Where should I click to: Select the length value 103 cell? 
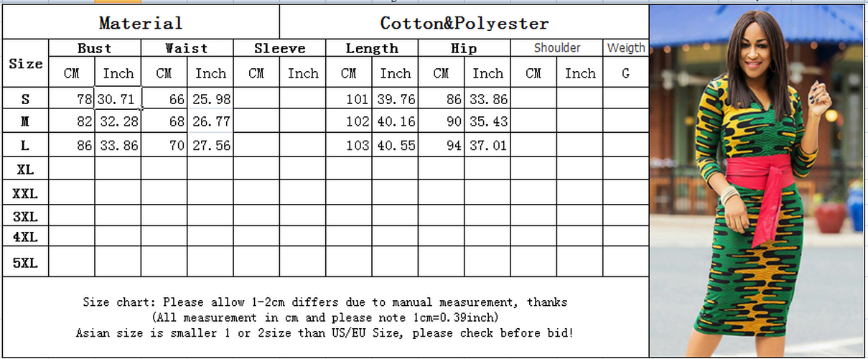tap(349, 146)
